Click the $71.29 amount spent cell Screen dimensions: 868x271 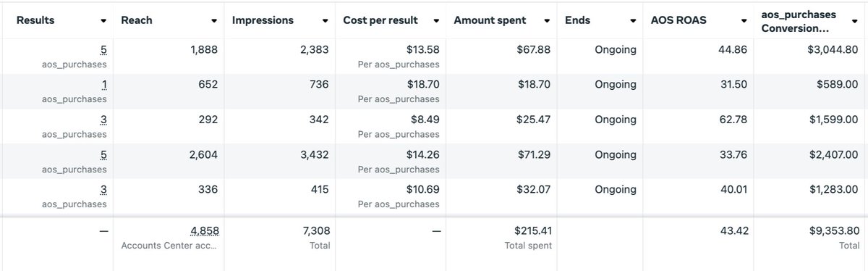[x=532, y=154]
